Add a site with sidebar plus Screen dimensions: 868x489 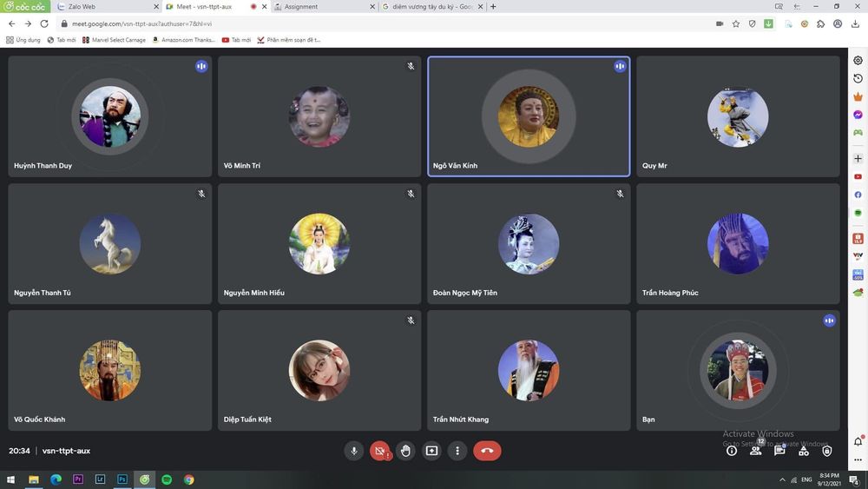(858, 158)
